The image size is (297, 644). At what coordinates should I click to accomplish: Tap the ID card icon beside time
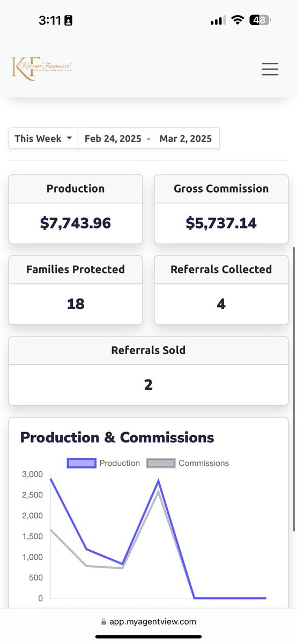click(x=68, y=20)
